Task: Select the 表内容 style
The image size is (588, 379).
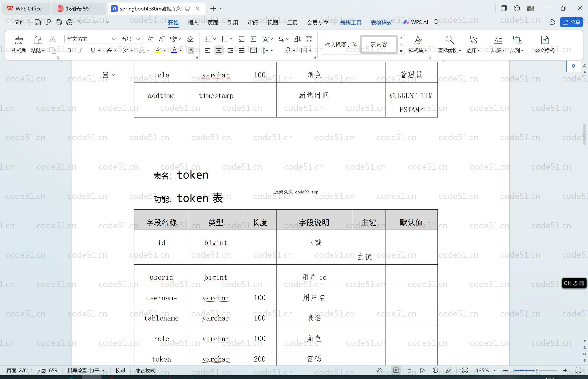Action: [379, 44]
